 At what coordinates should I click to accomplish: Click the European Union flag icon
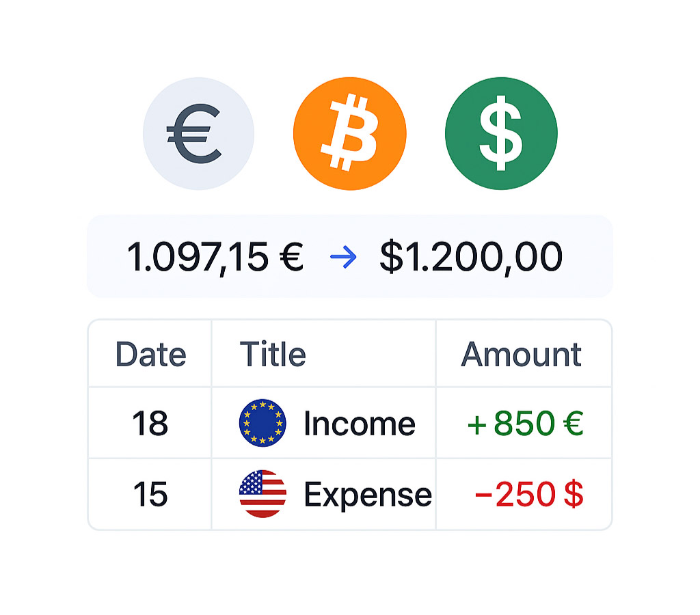[262, 424]
